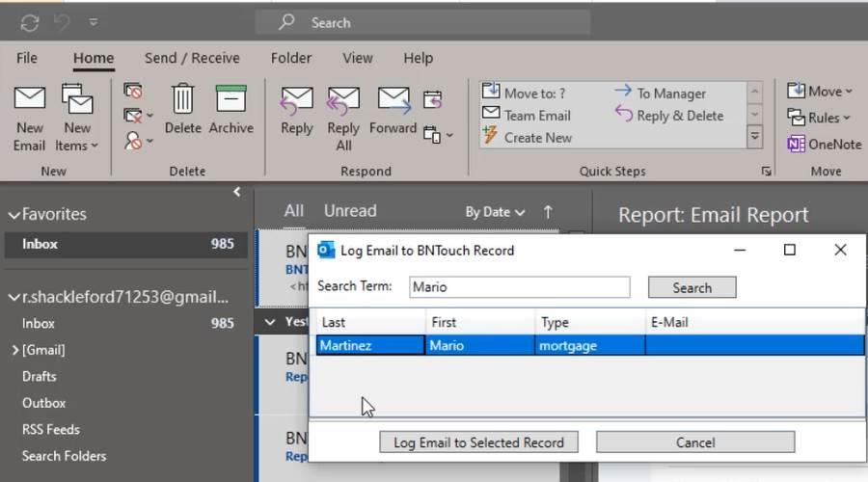Screen dimensions: 868x482
Task: Collapse the Yesterday message group
Action: pos(270,322)
